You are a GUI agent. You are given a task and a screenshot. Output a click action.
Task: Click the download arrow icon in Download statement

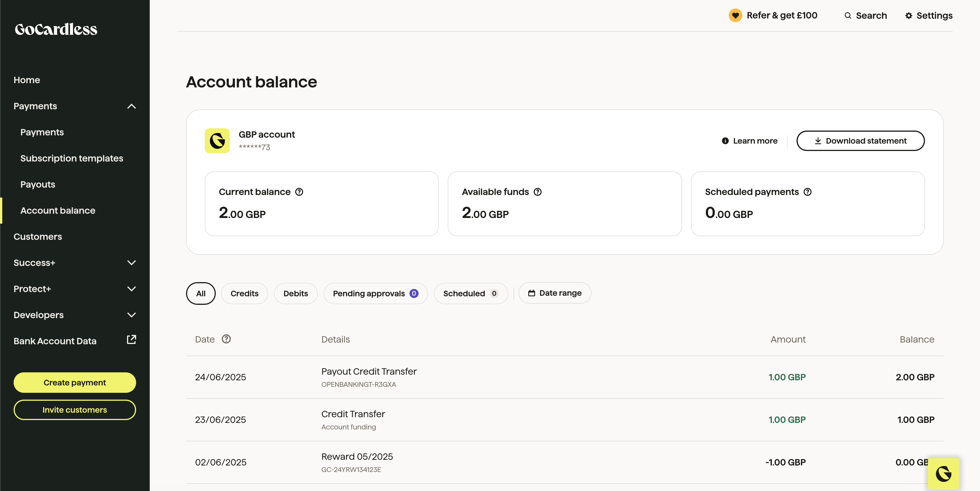pyautogui.click(x=818, y=141)
